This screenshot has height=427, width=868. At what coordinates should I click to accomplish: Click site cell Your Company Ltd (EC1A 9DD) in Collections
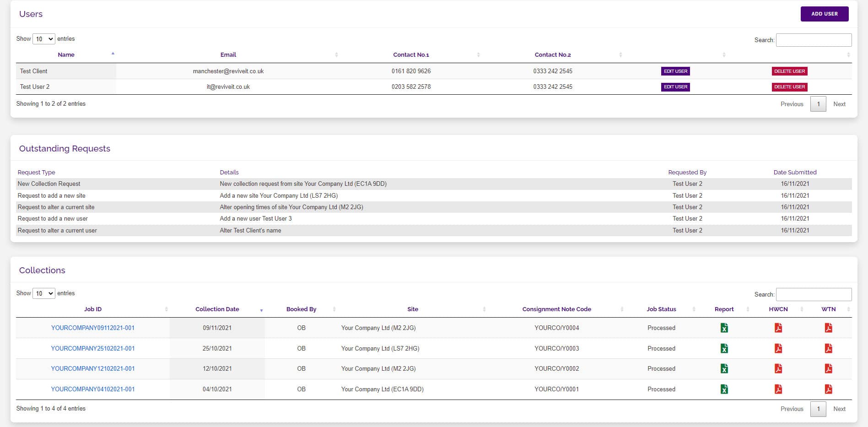tap(382, 389)
